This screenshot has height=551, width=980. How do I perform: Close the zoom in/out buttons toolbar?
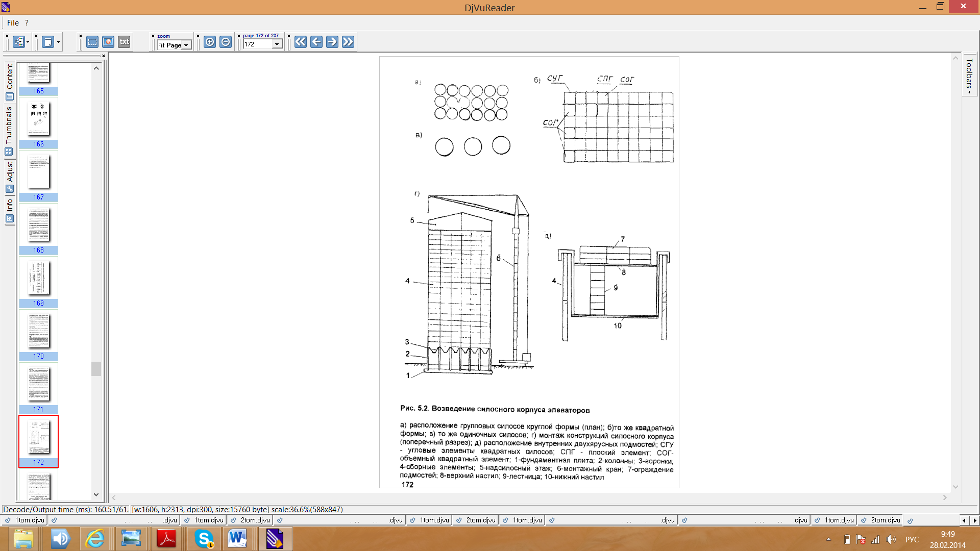(x=198, y=36)
